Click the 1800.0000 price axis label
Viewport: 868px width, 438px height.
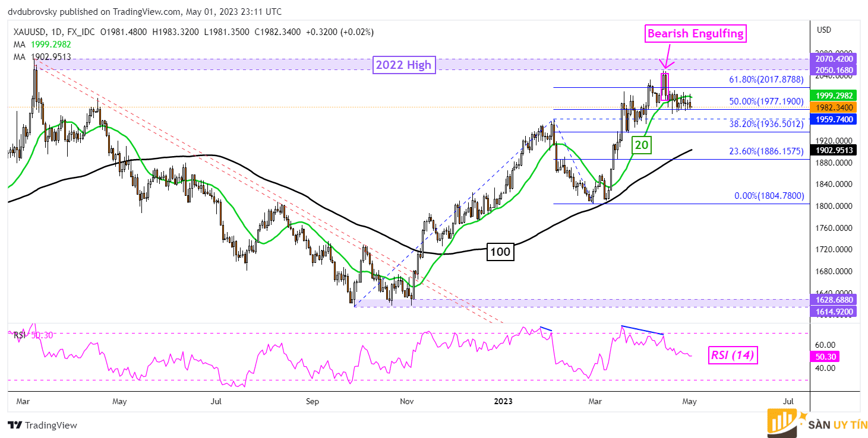(835, 206)
